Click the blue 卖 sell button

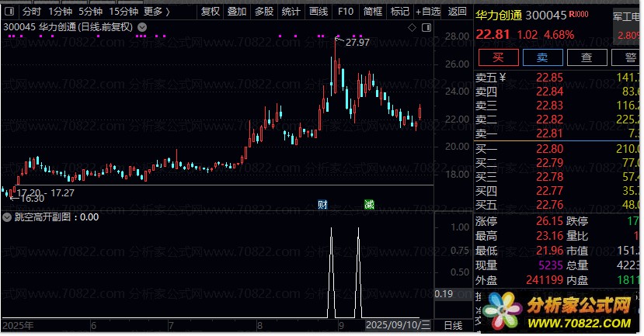click(x=542, y=57)
